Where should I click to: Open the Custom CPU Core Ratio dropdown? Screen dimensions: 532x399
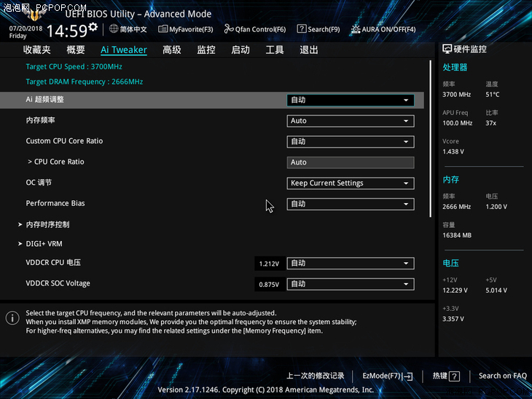coord(351,142)
